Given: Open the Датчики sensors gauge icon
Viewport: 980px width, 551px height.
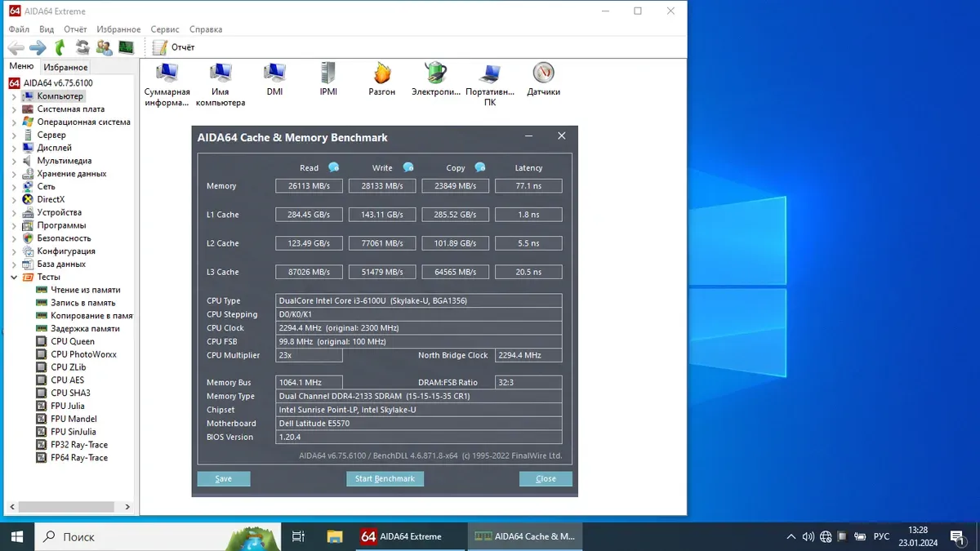Looking at the screenshot, I should pos(543,73).
